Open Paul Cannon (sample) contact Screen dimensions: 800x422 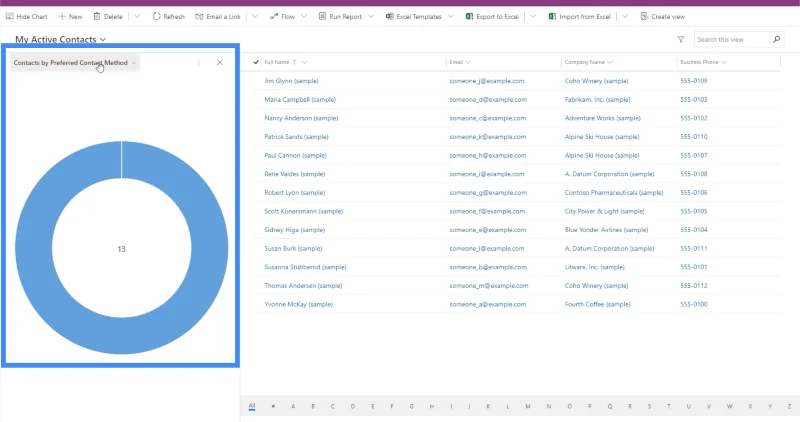(x=295, y=155)
